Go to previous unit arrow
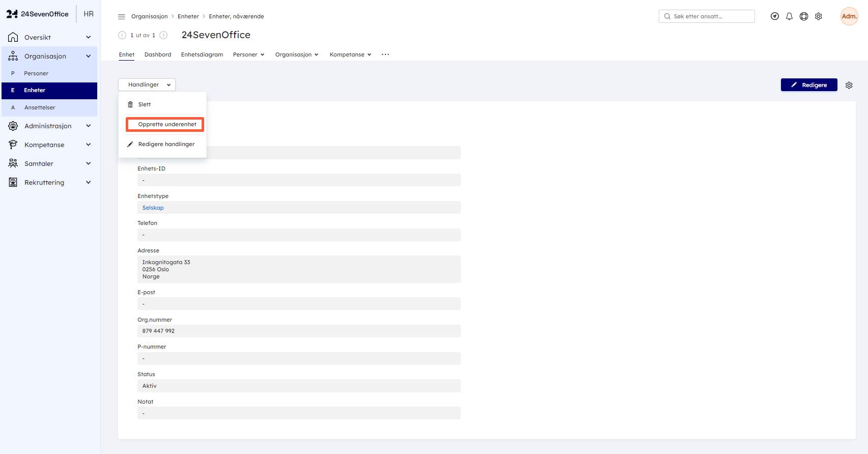The image size is (868, 454). click(x=122, y=35)
